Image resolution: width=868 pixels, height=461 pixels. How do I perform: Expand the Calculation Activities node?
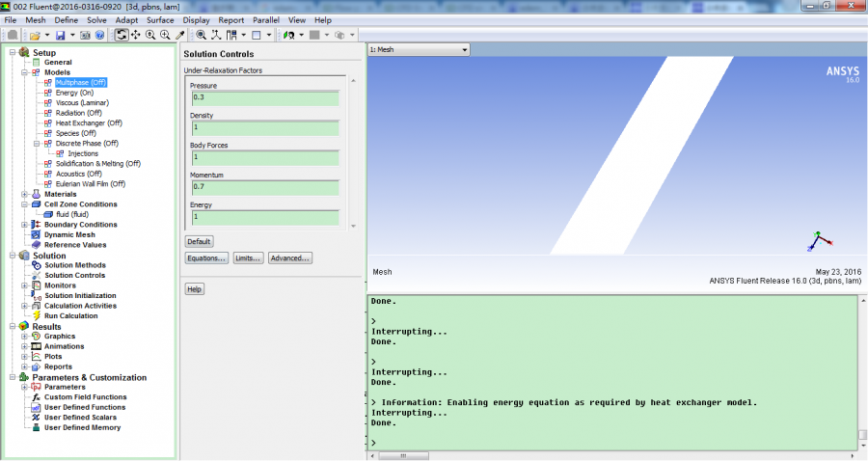coord(24,306)
